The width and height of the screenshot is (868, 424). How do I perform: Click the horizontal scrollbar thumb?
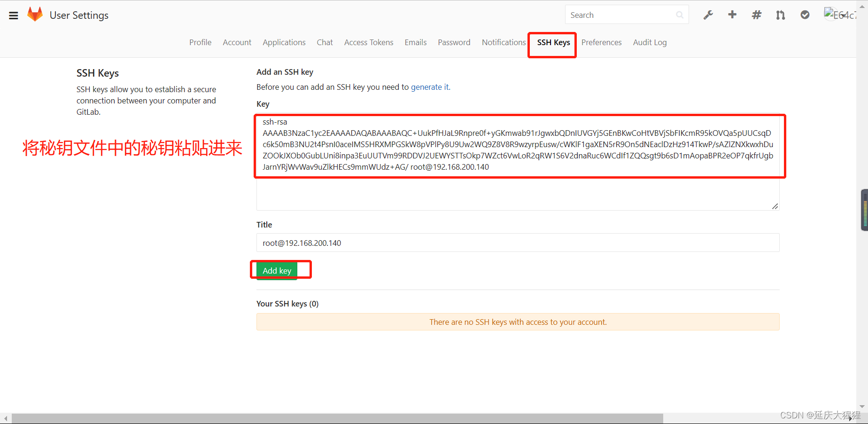[337, 418]
